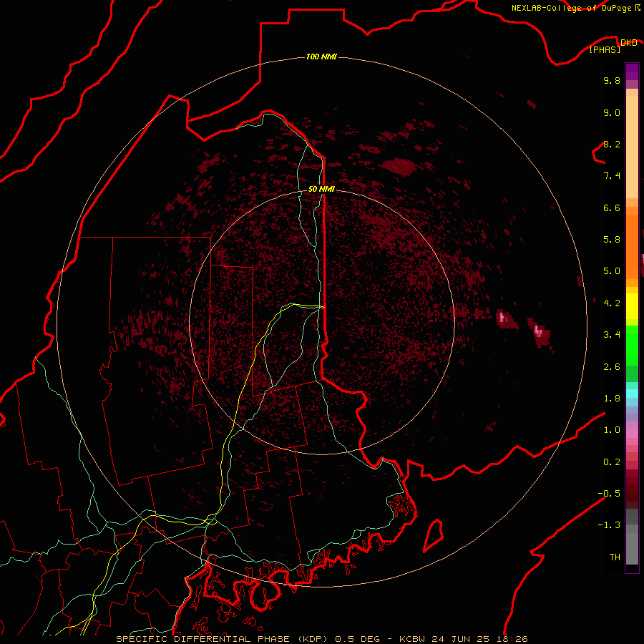Click the -0.5 value on the color scale
Screen dimensions: 644x644
[x=609, y=494]
